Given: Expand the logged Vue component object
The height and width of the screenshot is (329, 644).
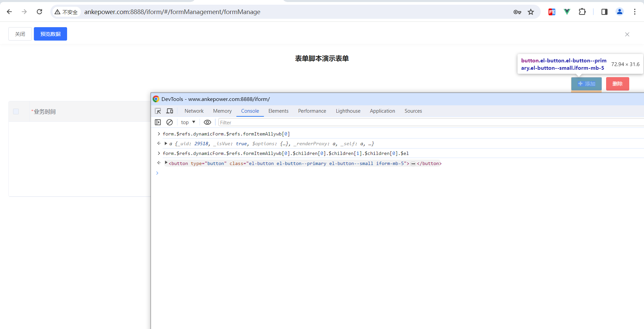Looking at the screenshot, I should [166, 144].
